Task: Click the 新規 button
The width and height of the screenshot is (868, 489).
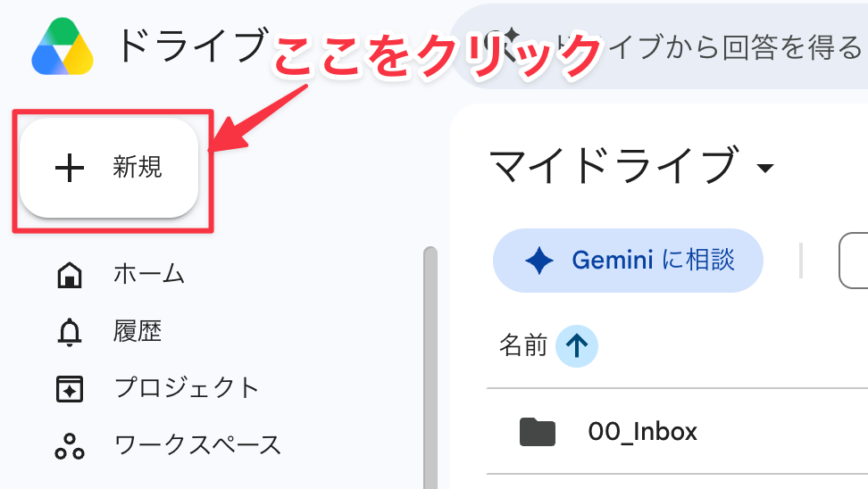Action: (109, 168)
